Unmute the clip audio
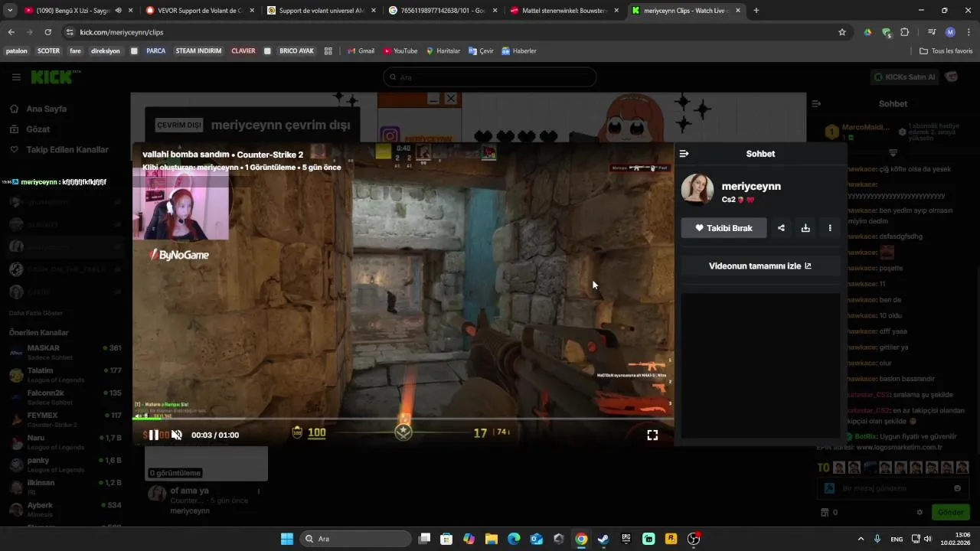Image resolution: width=980 pixels, height=551 pixels. coord(176,435)
